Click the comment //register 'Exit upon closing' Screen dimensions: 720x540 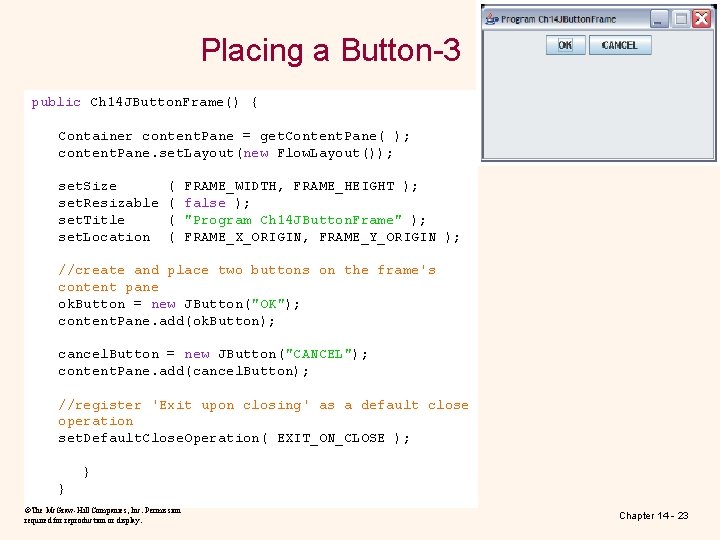(263, 413)
